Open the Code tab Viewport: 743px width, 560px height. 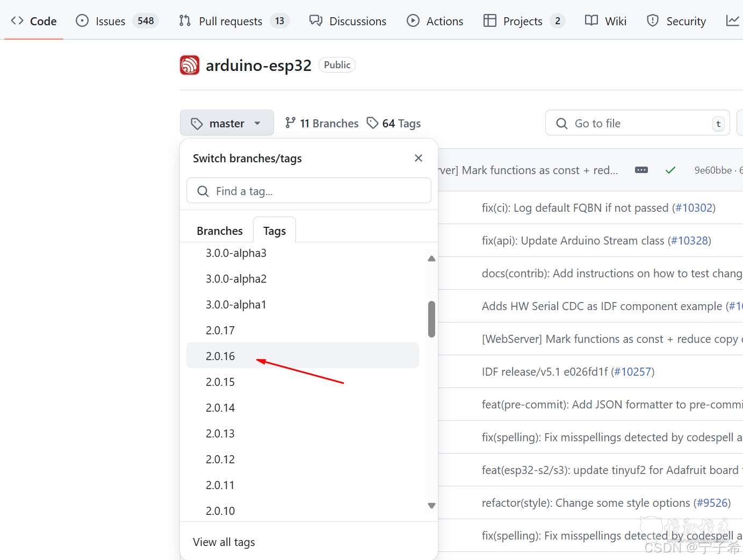click(33, 21)
